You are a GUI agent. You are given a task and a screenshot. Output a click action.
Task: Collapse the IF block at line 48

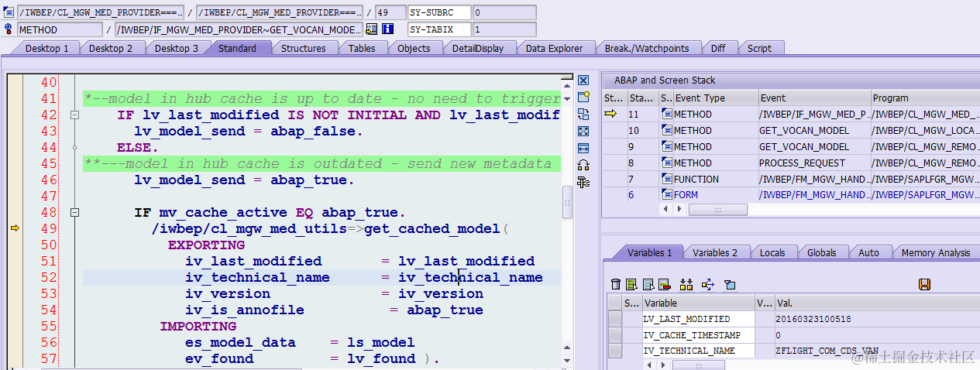point(75,212)
